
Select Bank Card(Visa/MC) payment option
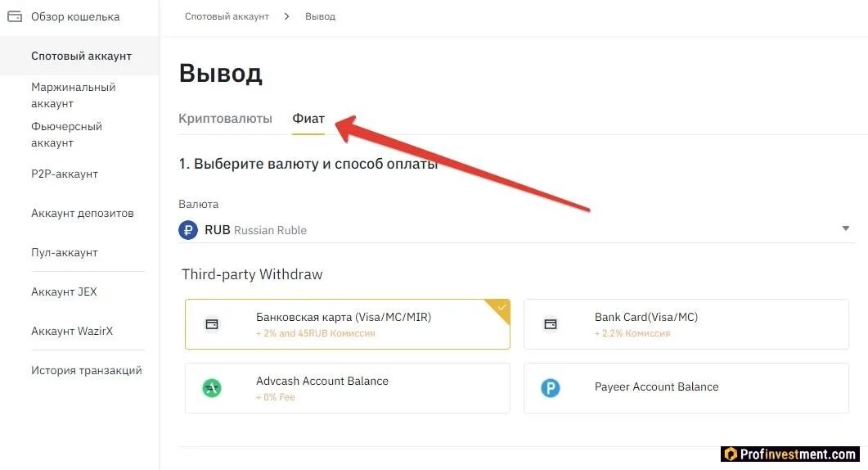pos(686,324)
